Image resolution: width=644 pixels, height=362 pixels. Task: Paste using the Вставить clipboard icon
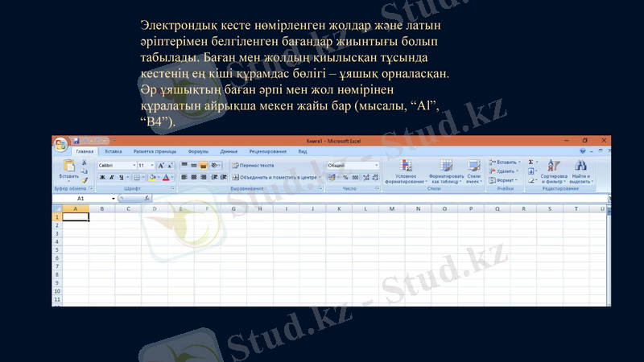click(68, 166)
